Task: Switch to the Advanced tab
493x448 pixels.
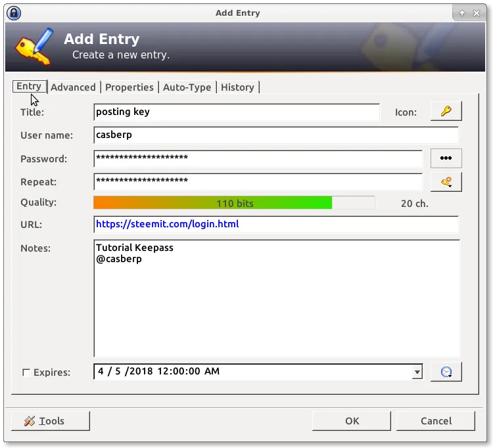Action: pos(73,87)
